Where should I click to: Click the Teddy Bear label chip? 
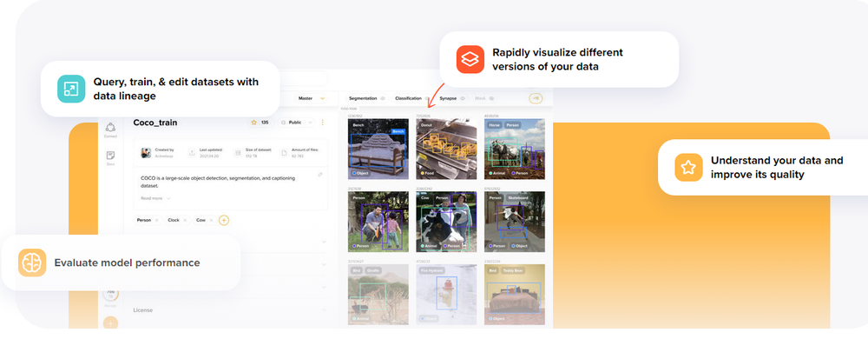513,271
